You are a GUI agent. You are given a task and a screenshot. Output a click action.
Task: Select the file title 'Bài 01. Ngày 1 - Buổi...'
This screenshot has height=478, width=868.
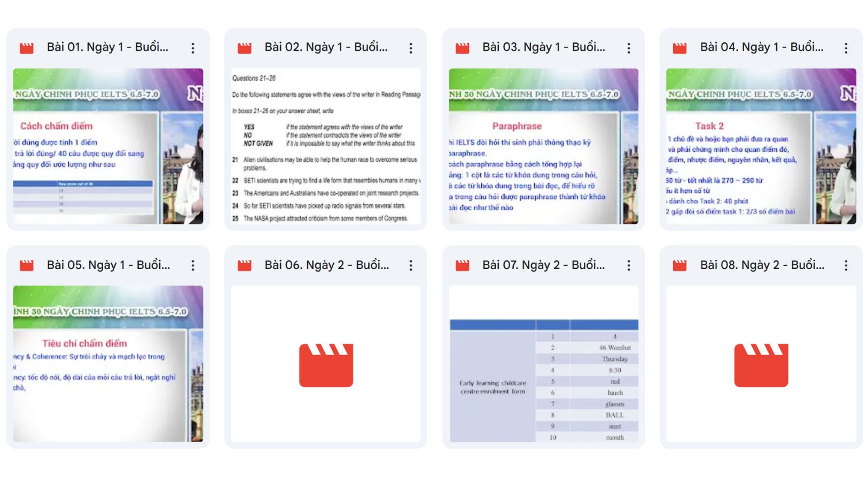pyautogui.click(x=107, y=47)
